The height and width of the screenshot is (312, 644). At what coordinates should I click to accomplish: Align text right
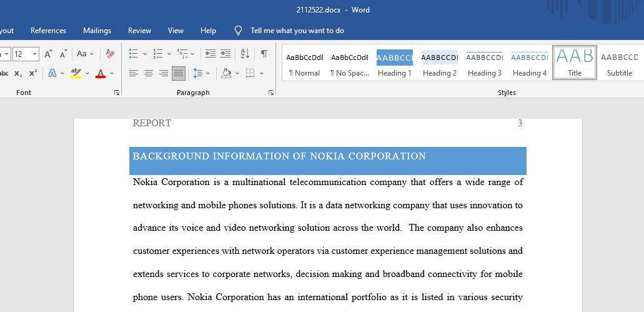coord(164,74)
